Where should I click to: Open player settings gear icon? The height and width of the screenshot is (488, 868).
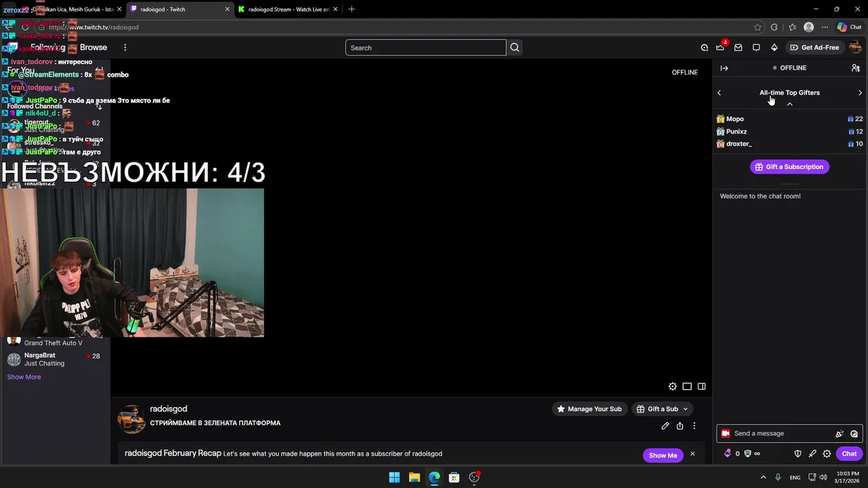(672, 386)
